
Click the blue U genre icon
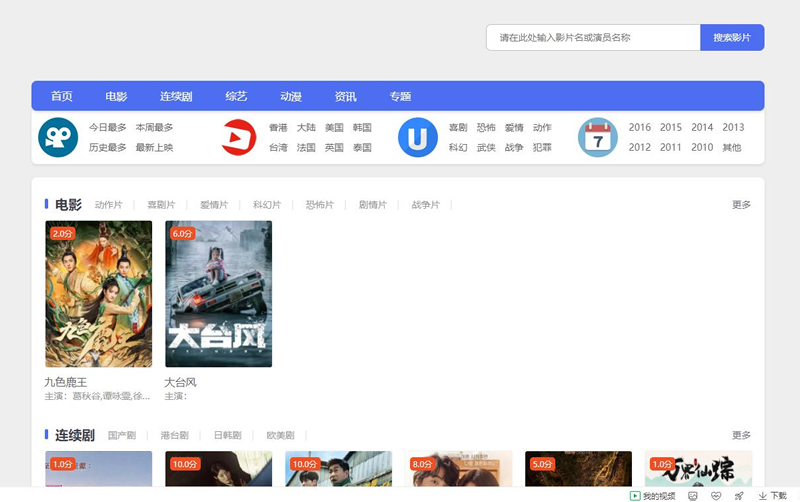pyautogui.click(x=418, y=137)
